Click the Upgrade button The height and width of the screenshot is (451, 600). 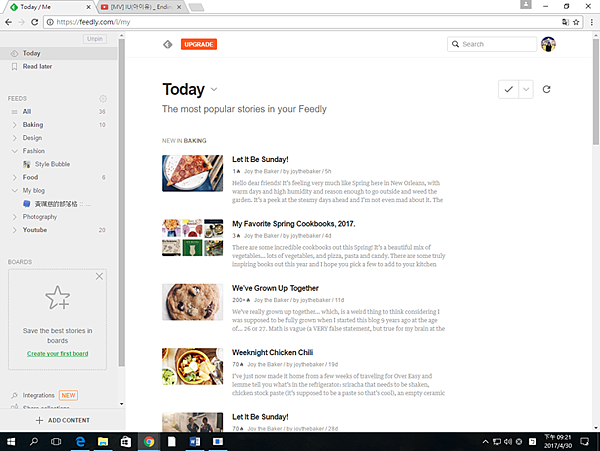click(199, 44)
